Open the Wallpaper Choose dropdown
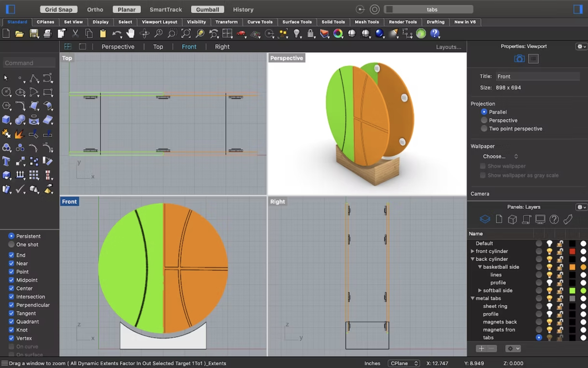 tap(500, 156)
